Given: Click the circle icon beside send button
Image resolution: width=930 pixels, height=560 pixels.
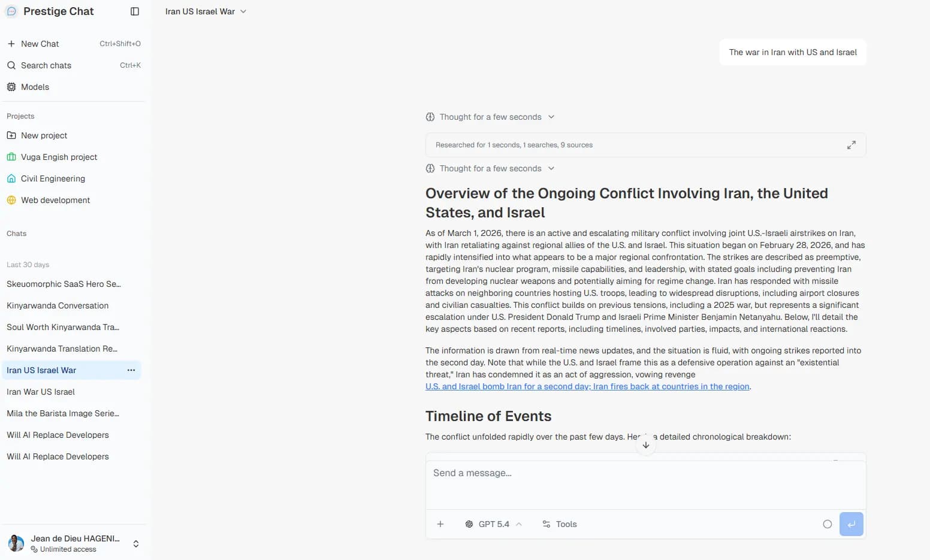Looking at the screenshot, I should tap(828, 524).
